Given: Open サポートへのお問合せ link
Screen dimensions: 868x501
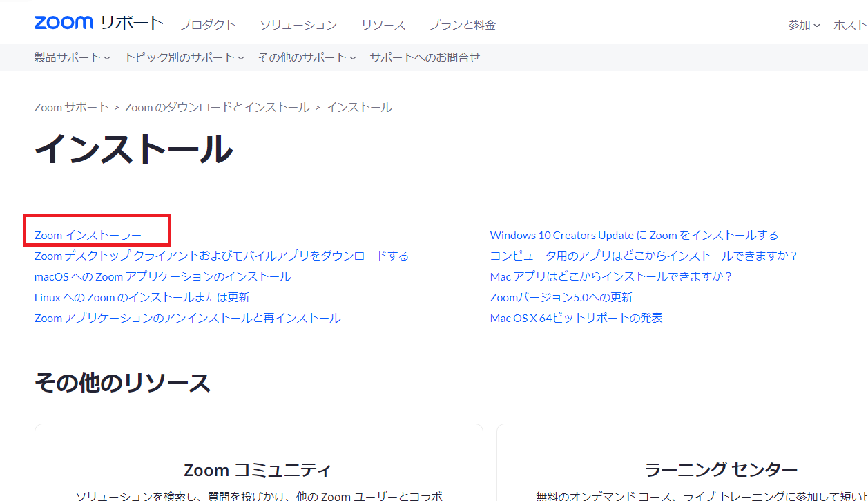Looking at the screenshot, I should tap(425, 57).
